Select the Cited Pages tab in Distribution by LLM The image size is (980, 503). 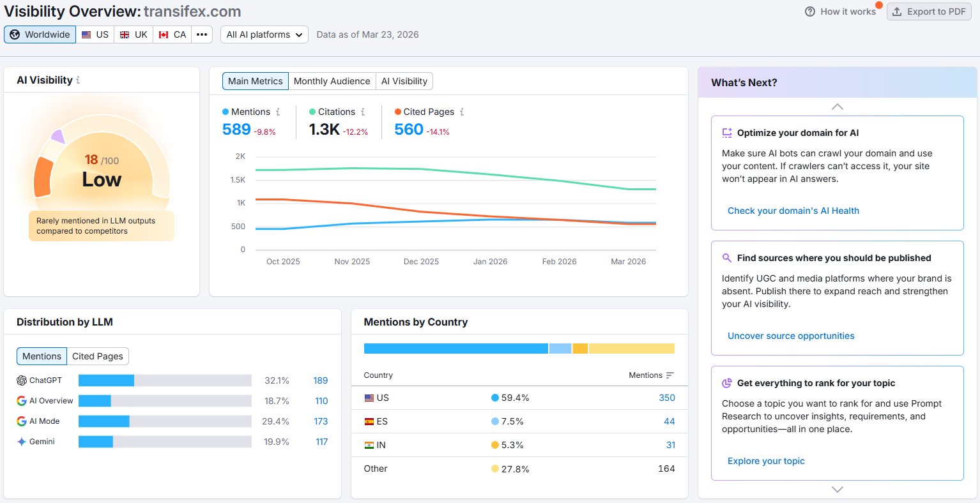click(x=97, y=356)
